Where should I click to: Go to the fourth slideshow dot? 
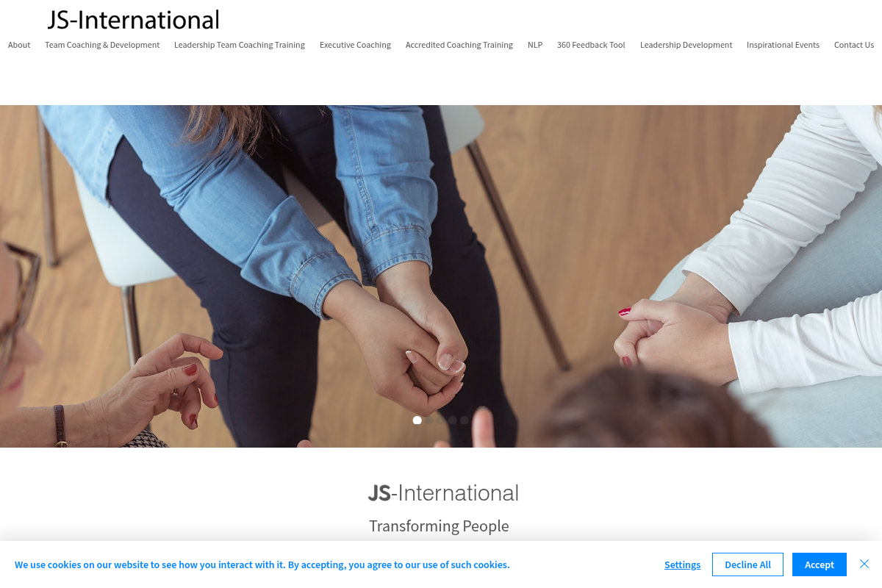(x=453, y=420)
